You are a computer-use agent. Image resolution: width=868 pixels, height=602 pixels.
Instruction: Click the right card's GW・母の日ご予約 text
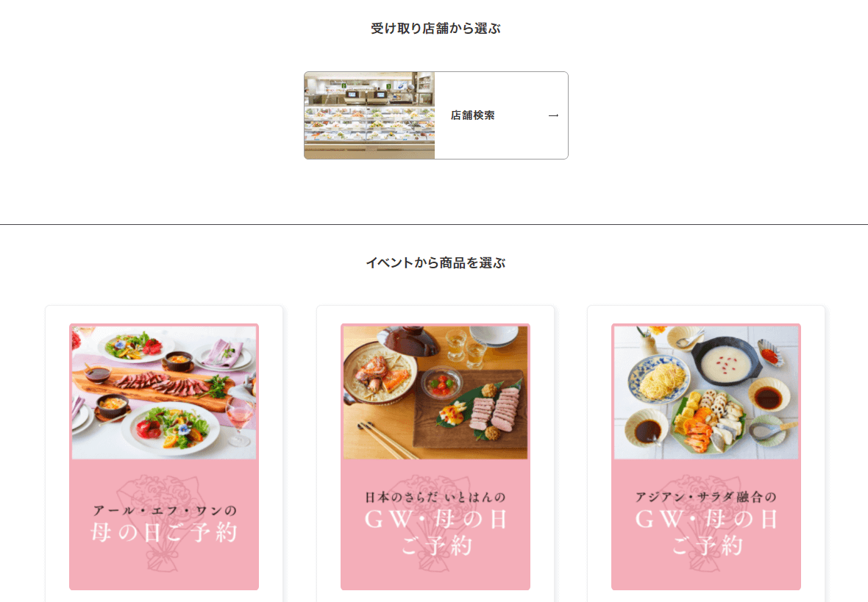coord(706,532)
